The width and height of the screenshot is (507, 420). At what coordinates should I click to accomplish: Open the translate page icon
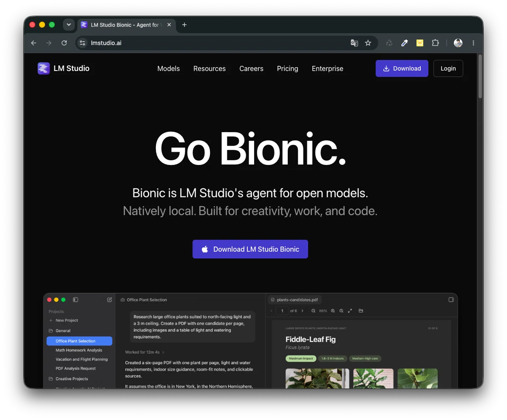click(354, 43)
